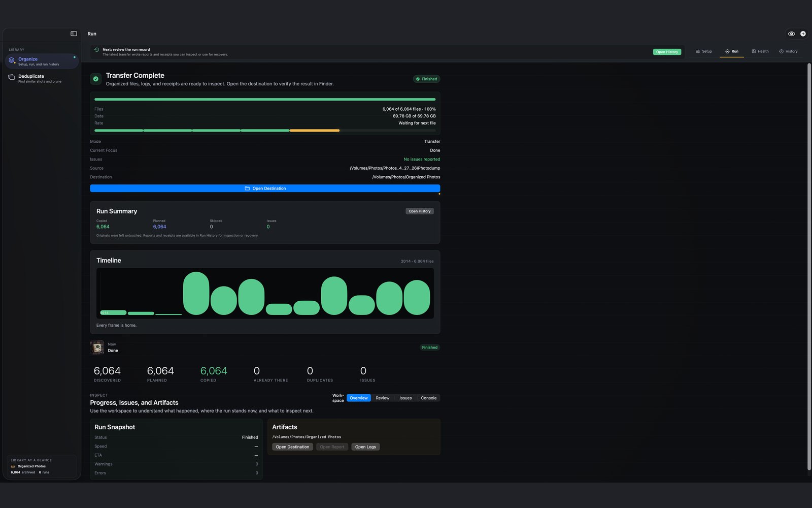This screenshot has height=508, width=812.
Task: Click the Organized Photos drive icon in the sidebar
Action: 13,466
